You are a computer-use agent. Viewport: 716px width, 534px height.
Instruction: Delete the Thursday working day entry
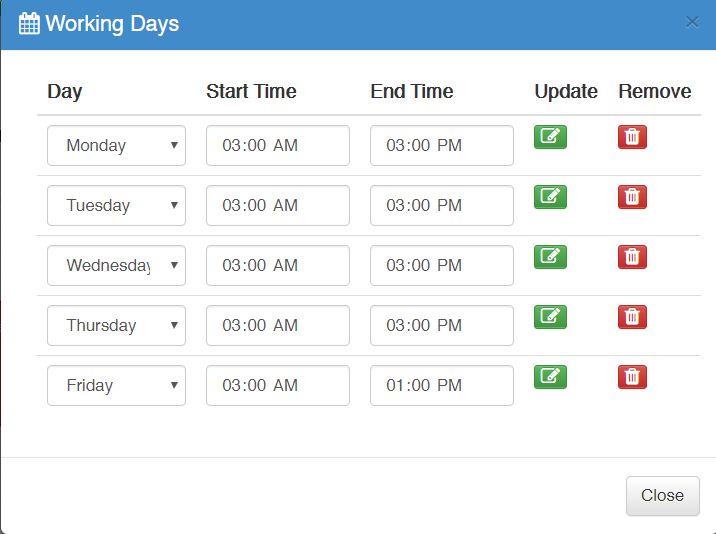[632, 317]
